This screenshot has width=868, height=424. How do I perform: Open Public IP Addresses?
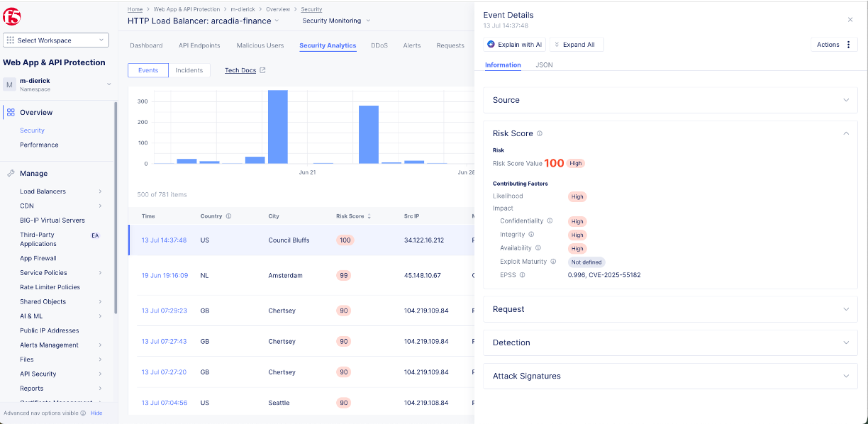click(50, 330)
